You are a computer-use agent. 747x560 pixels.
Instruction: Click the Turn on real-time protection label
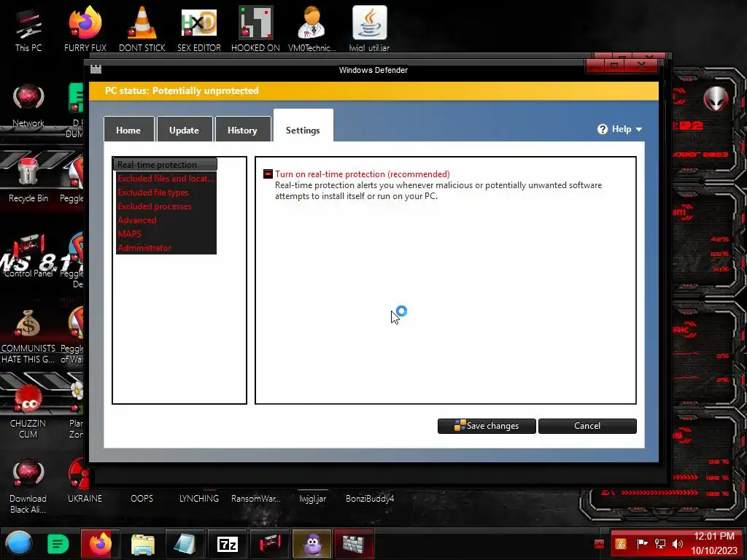(362, 174)
